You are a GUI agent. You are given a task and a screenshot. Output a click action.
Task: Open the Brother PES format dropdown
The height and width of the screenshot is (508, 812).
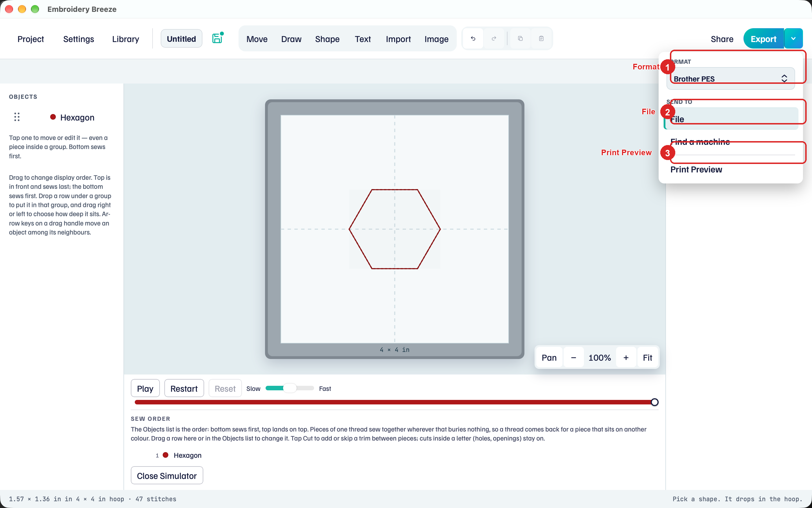pos(730,79)
